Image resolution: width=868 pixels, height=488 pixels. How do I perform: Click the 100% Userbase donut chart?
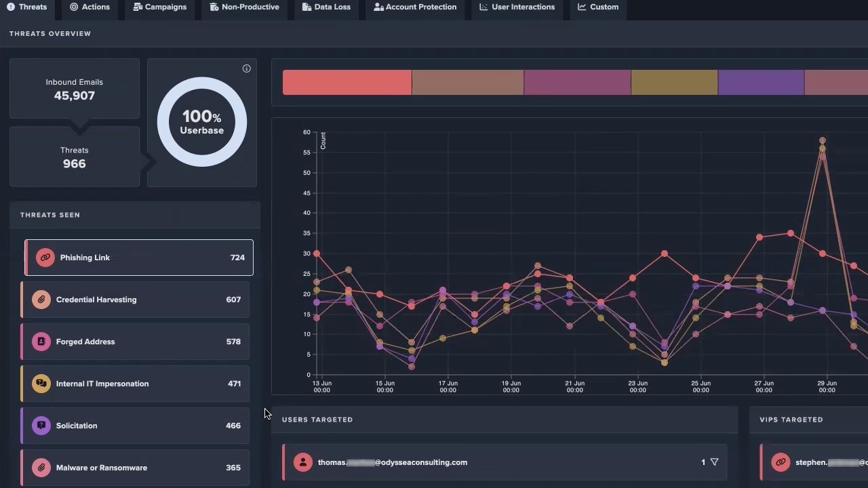click(202, 122)
